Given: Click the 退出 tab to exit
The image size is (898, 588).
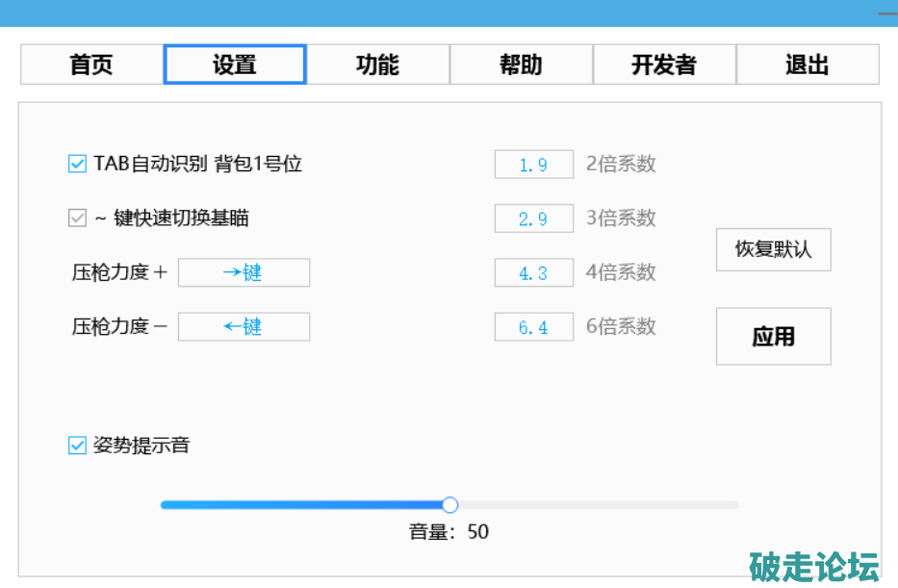Looking at the screenshot, I should [808, 65].
